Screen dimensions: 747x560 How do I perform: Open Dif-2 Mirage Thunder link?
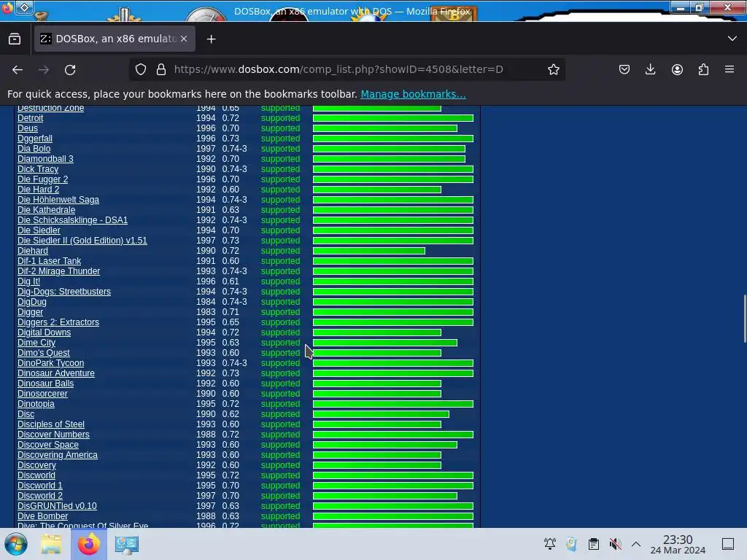click(58, 271)
